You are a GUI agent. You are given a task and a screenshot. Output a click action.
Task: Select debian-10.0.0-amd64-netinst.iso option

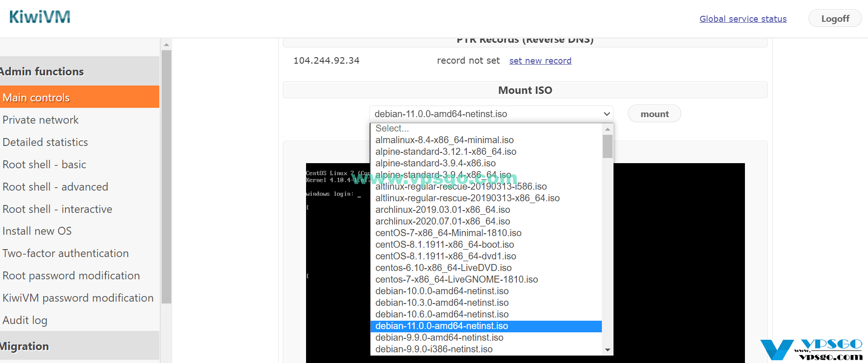click(486, 291)
